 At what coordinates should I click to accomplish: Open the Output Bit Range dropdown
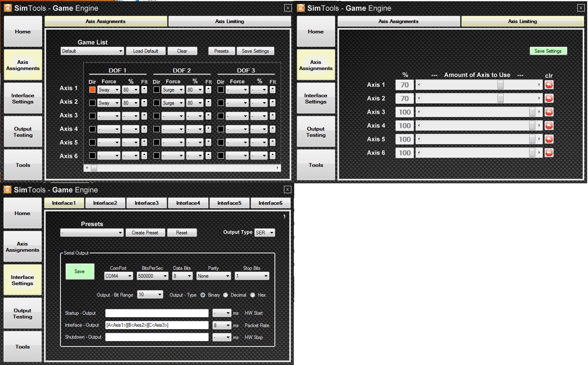coord(150,295)
